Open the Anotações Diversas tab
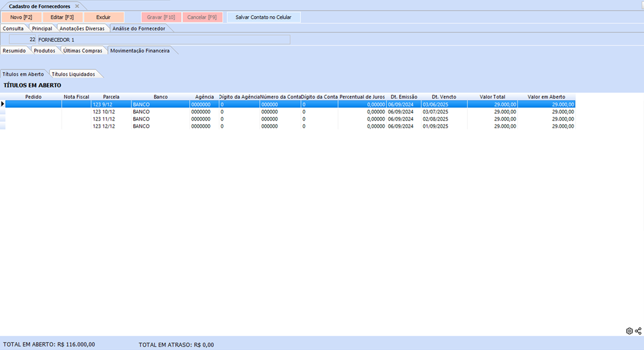The image size is (644, 350). [x=82, y=28]
